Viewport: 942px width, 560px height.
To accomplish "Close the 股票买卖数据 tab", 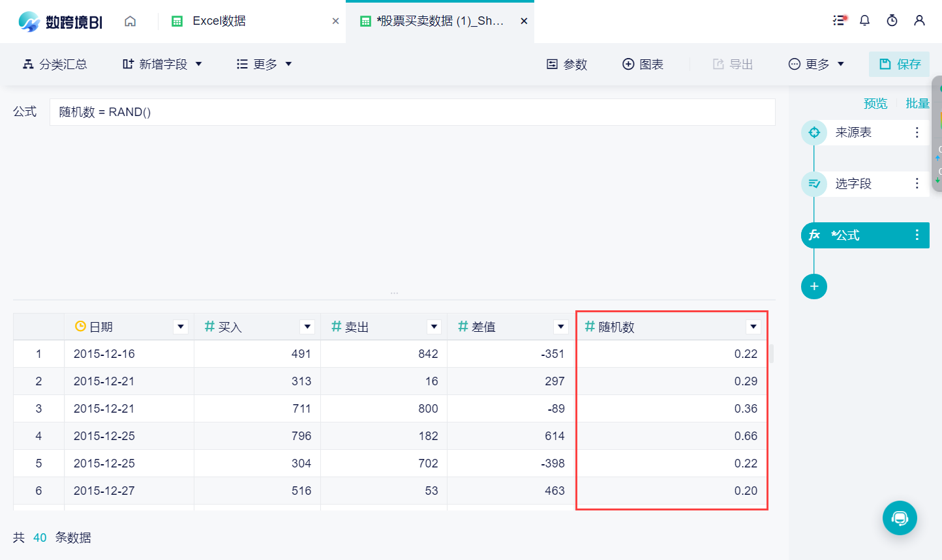I will pyautogui.click(x=524, y=21).
